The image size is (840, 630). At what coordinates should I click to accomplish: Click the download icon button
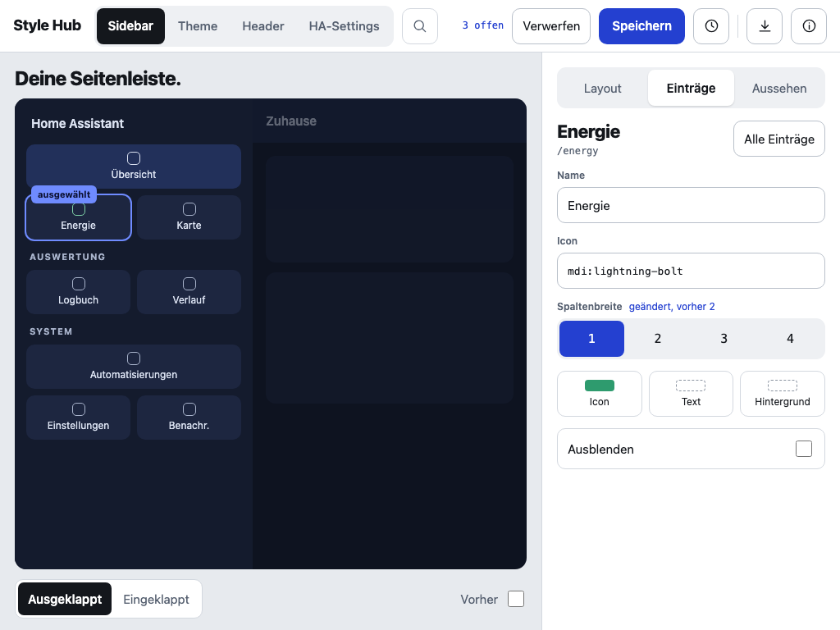tap(765, 25)
